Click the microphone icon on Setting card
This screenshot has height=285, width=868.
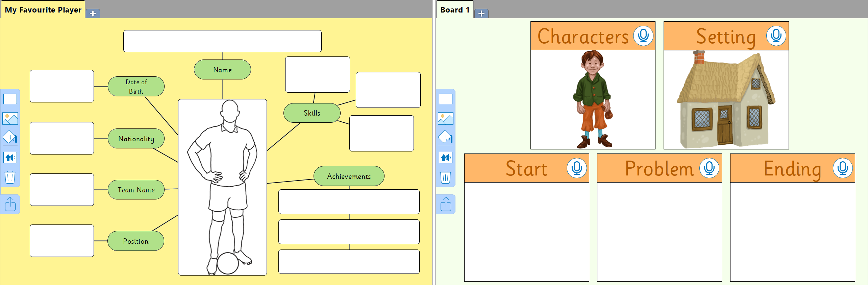[776, 36]
